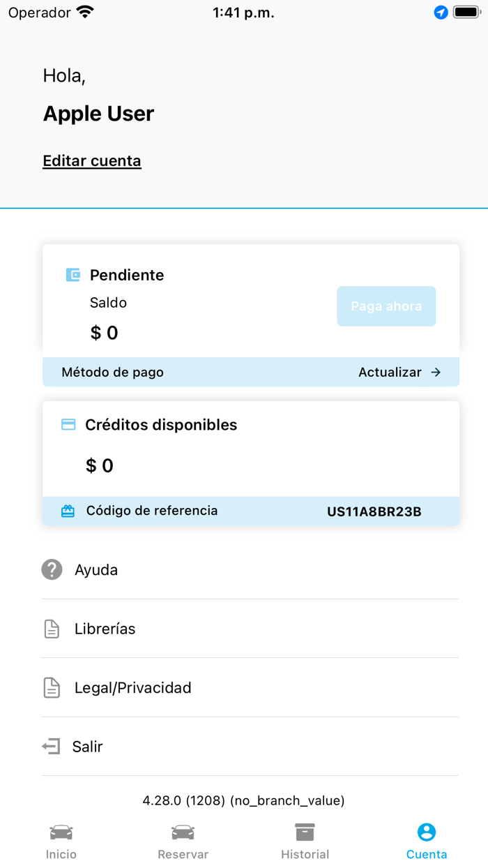Tap the wallet icon beside Pendiente

pos(73,275)
